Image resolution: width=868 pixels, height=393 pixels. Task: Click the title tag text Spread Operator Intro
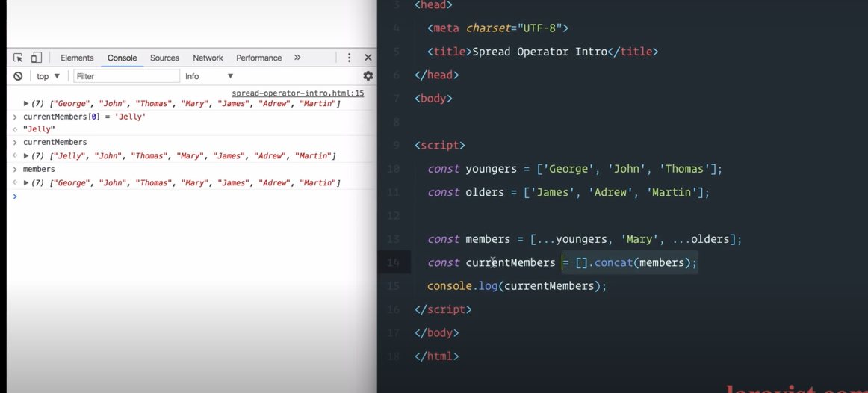pyautogui.click(x=539, y=52)
